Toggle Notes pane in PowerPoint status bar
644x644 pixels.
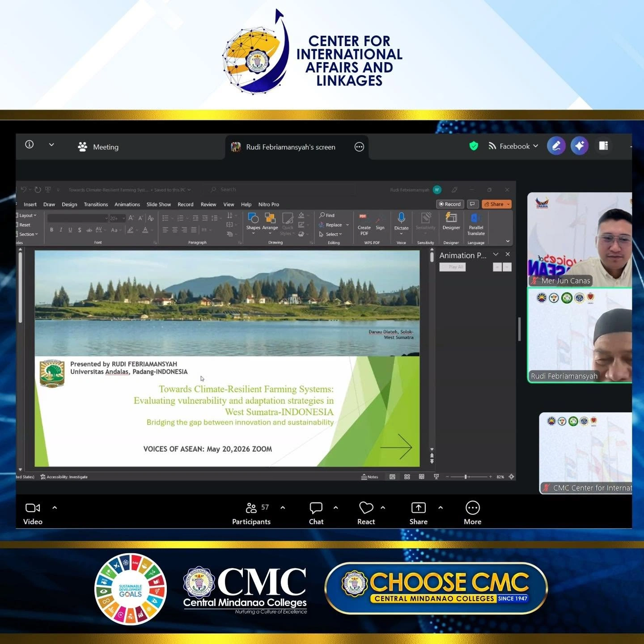(x=370, y=477)
